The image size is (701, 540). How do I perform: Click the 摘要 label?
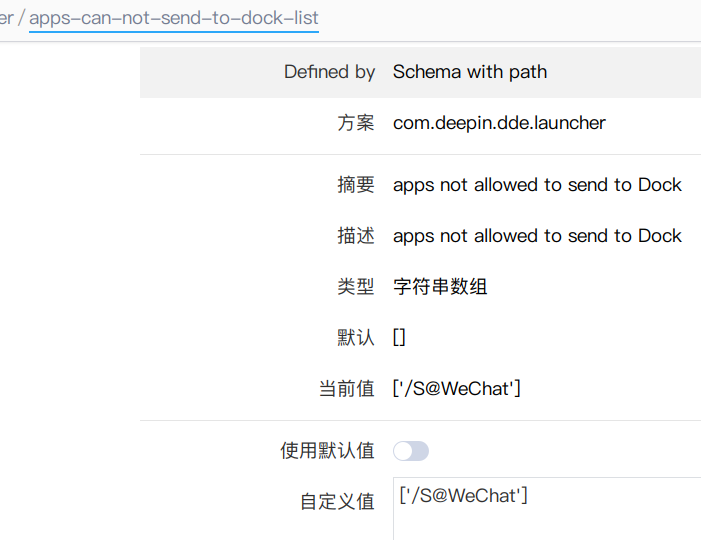click(x=356, y=185)
